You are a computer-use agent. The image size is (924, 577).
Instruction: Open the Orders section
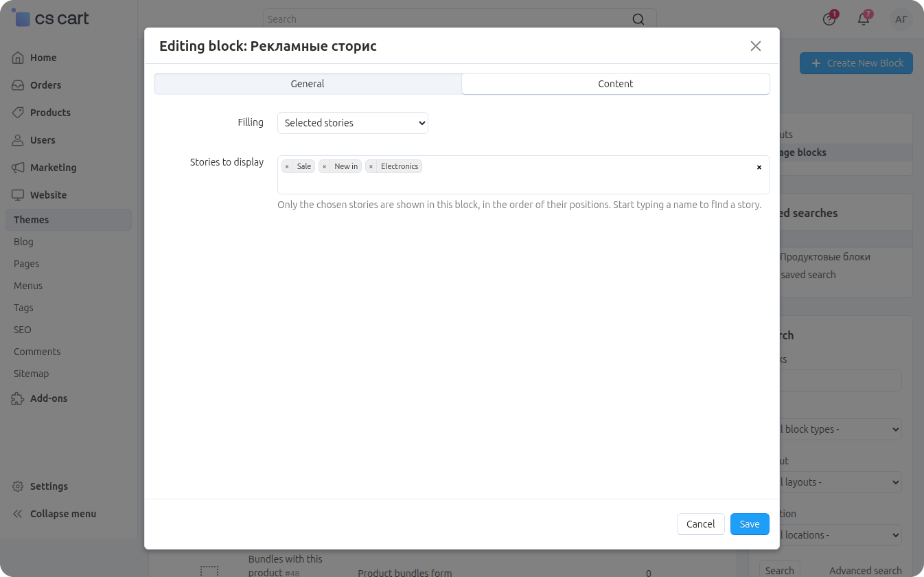click(x=45, y=85)
